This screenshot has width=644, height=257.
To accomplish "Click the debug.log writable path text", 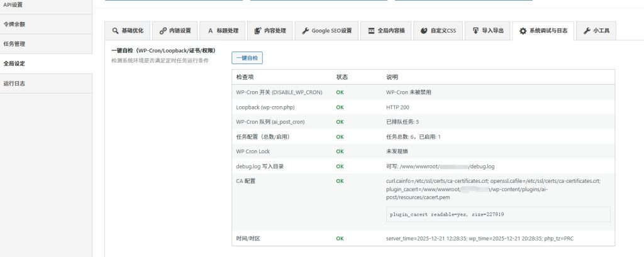I will [440, 167].
